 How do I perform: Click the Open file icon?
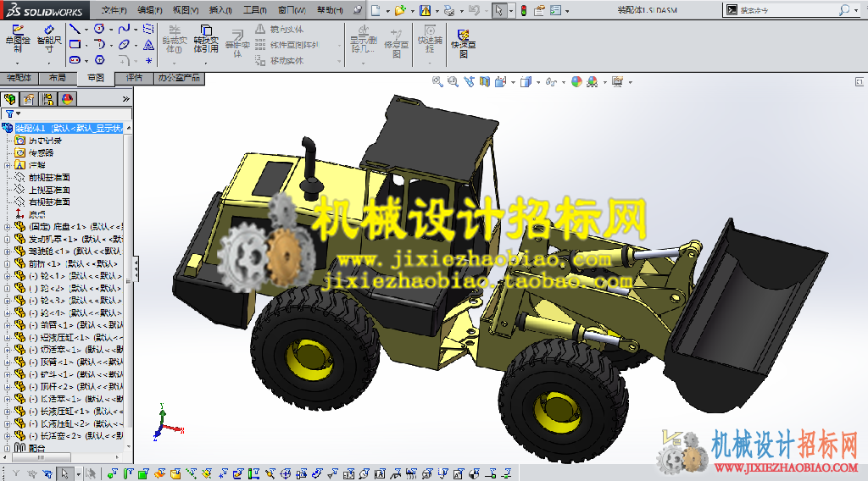[x=400, y=10]
